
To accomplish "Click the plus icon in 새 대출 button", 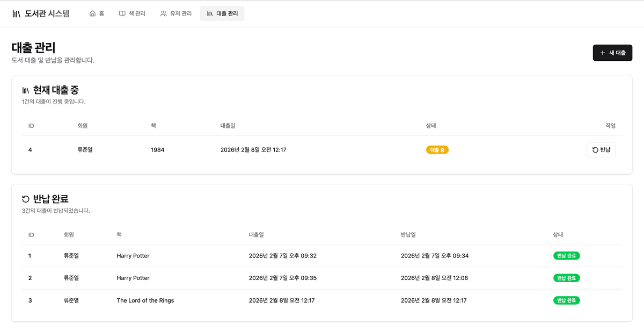I will pos(603,53).
